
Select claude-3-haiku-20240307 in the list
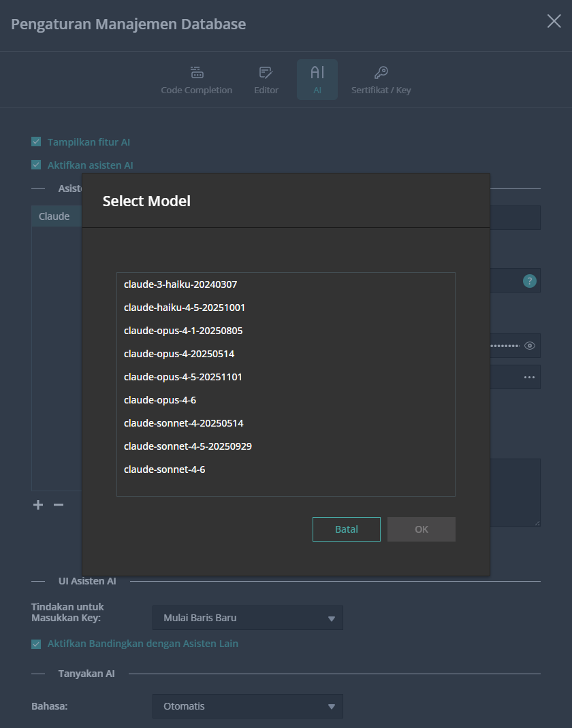[179, 284]
